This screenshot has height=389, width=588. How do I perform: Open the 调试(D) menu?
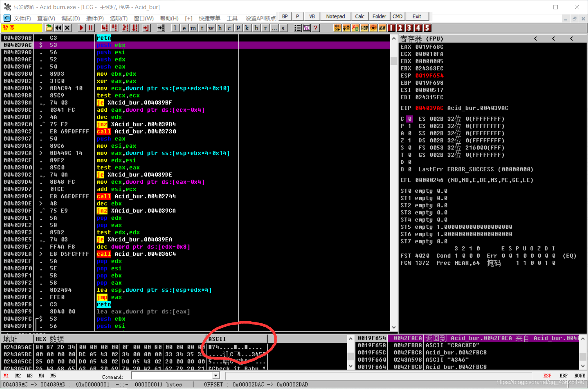tap(71, 18)
